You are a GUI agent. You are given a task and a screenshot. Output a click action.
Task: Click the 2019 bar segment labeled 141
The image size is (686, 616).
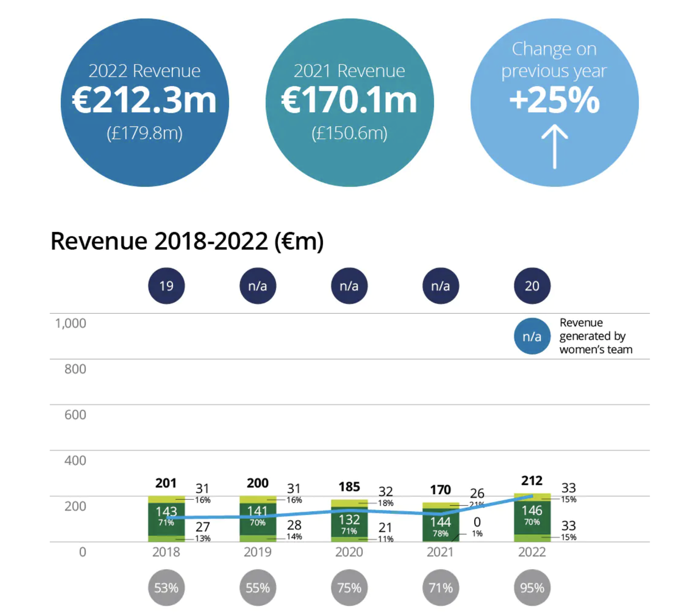pos(258,519)
